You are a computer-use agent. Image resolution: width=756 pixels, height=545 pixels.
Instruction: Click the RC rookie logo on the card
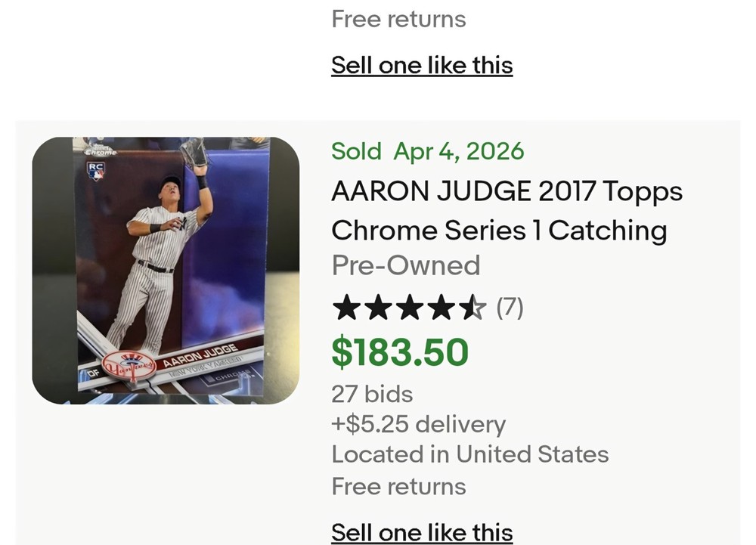pyautogui.click(x=95, y=171)
